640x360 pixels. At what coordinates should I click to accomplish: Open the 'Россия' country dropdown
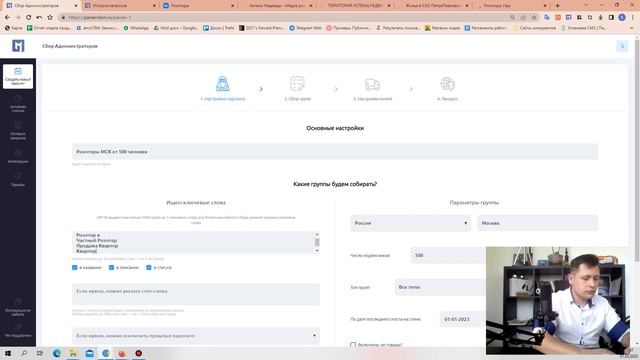tap(410, 223)
